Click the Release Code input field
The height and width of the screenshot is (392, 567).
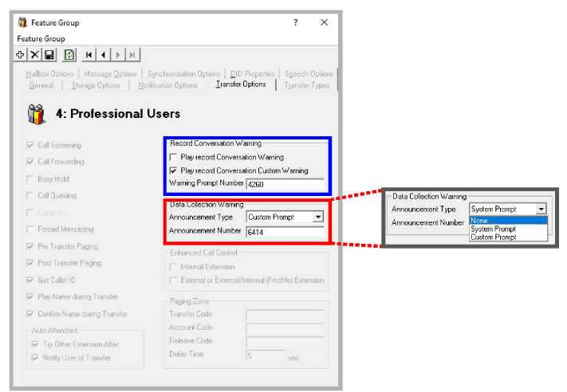[285, 342]
